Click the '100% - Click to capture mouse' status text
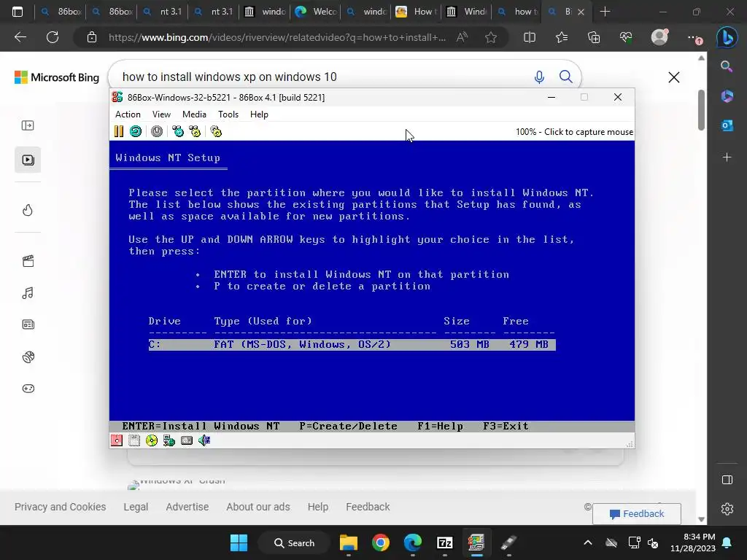Viewport: 747px width, 560px height. click(x=574, y=132)
